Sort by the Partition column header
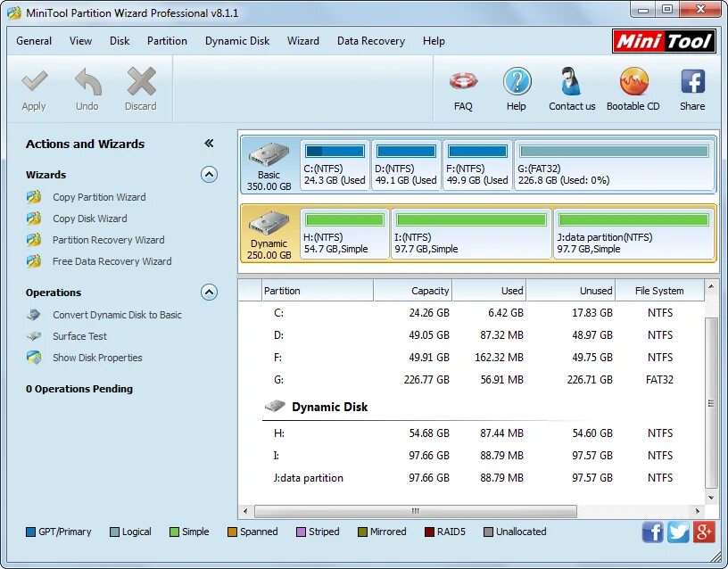728x569 pixels. (x=318, y=291)
